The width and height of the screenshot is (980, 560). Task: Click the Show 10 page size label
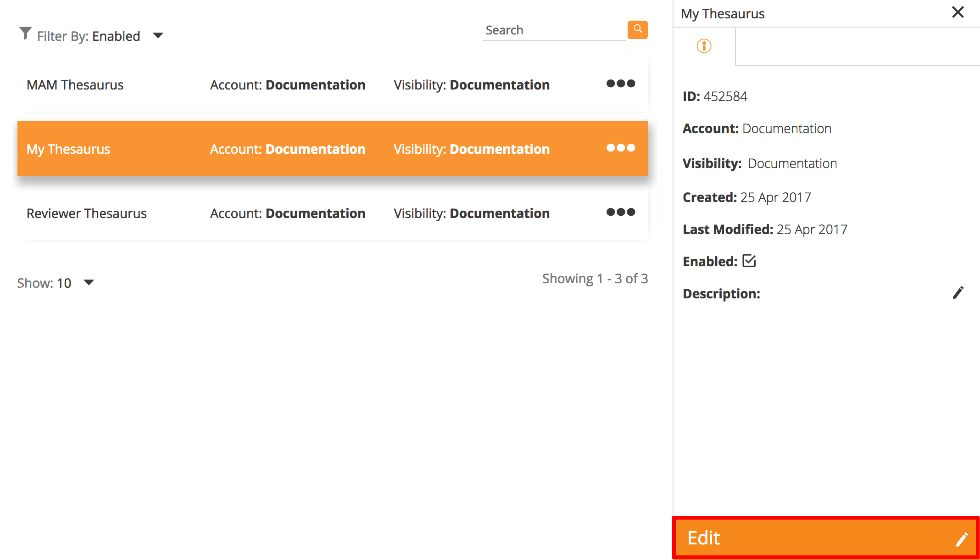[x=45, y=283]
